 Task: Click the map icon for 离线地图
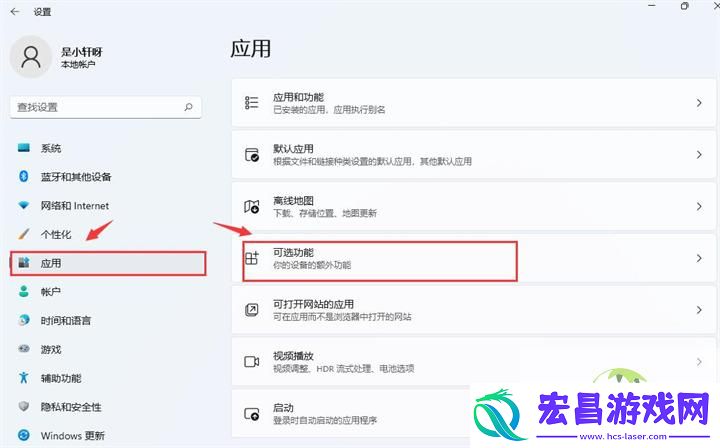coord(252,207)
